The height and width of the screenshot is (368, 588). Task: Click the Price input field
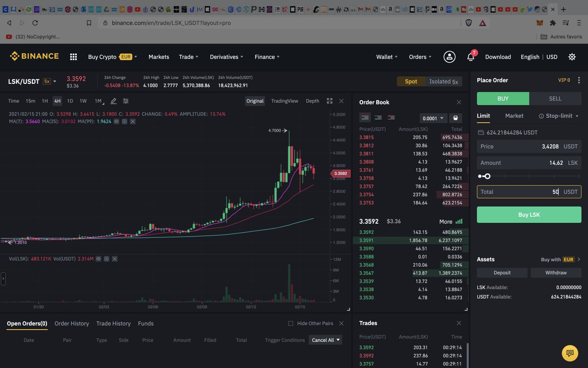click(x=529, y=146)
